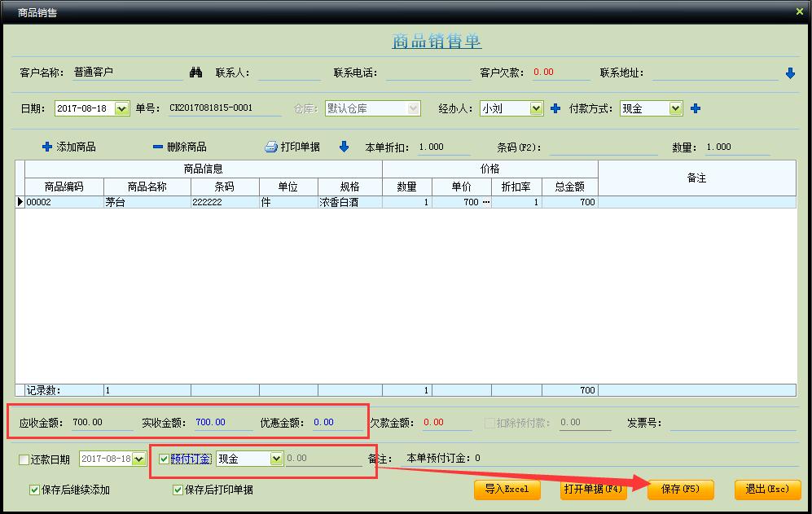Click the 数量 column header in the table
The width and height of the screenshot is (812, 514).
[x=407, y=187]
